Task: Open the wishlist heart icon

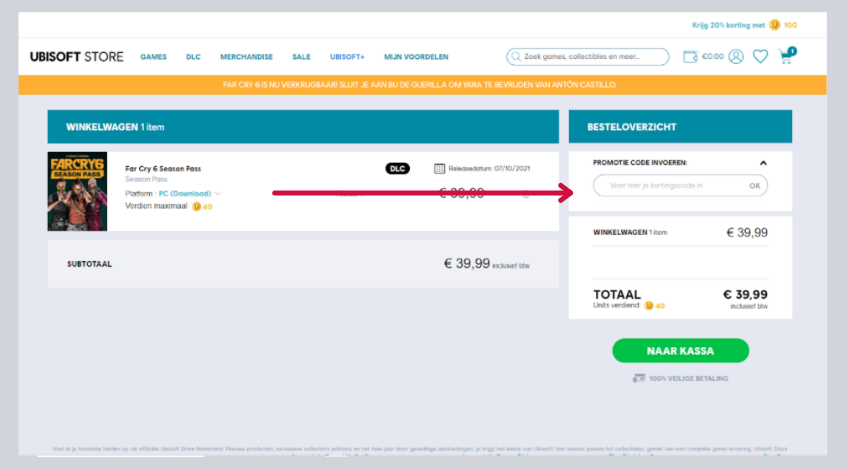Action: (760, 57)
